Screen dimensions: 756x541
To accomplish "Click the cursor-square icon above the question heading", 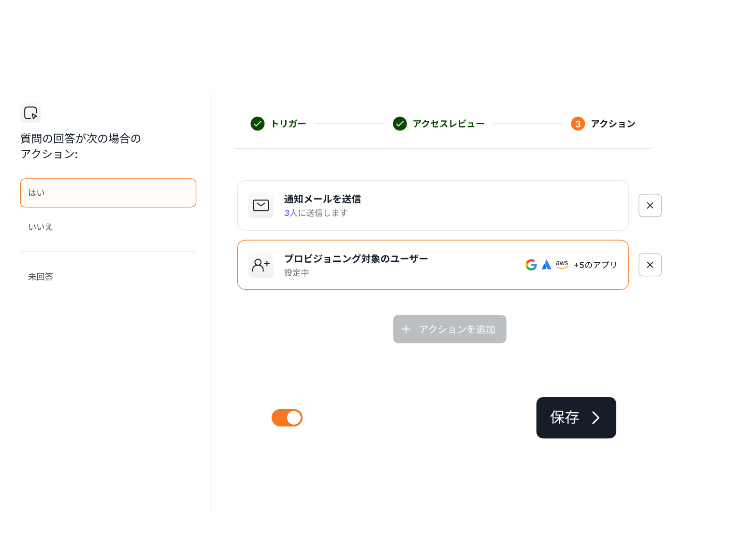I will click(30, 113).
